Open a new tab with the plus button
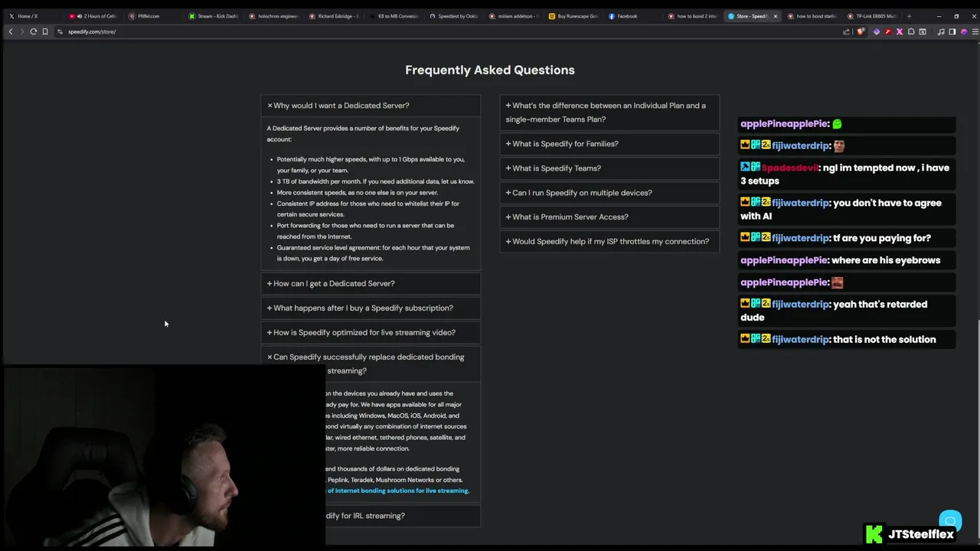Screen dimensions: 980x551 point(909,16)
